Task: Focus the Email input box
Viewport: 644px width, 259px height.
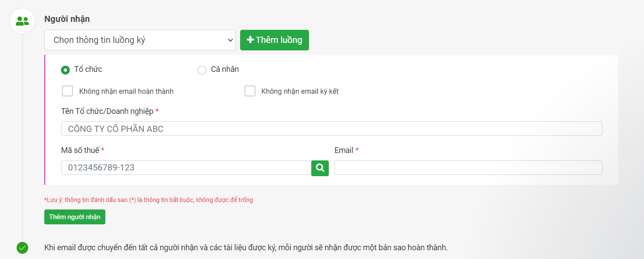Action: [468, 168]
